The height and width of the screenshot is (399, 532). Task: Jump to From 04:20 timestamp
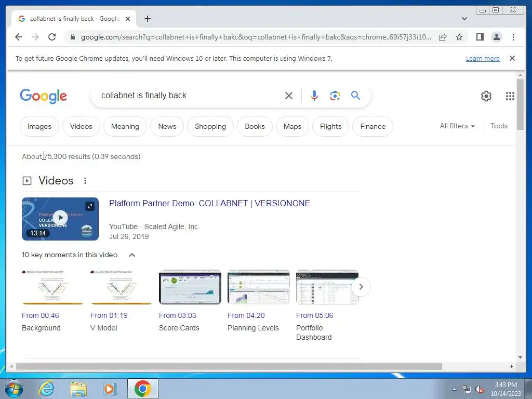[246, 315]
